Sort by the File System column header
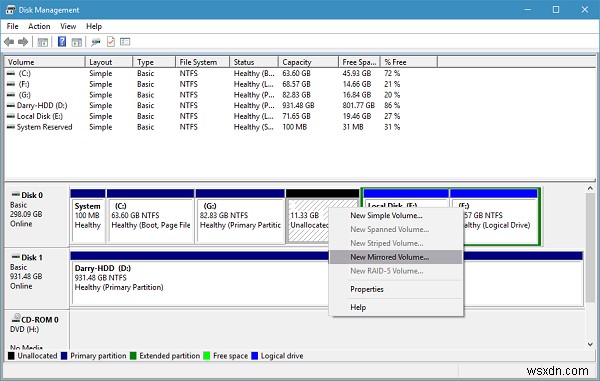Image resolution: width=600 pixels, height=381 pixels. (x=203, y=62)
